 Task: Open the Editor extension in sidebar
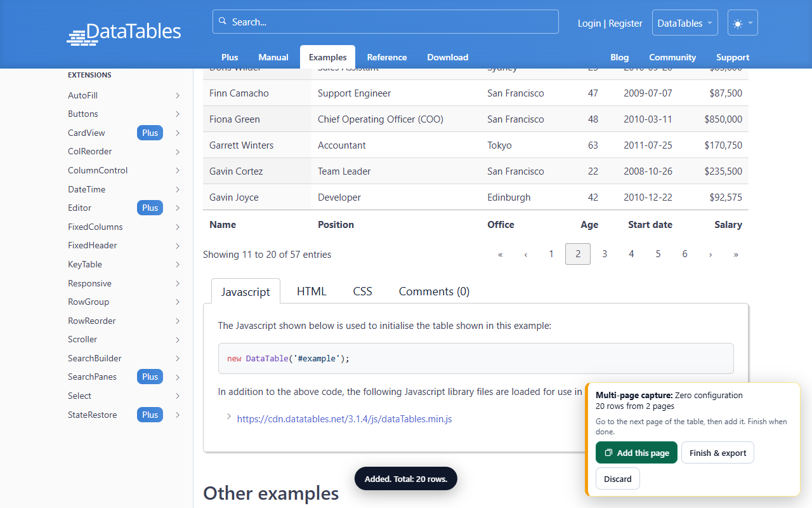pos(80,208)
